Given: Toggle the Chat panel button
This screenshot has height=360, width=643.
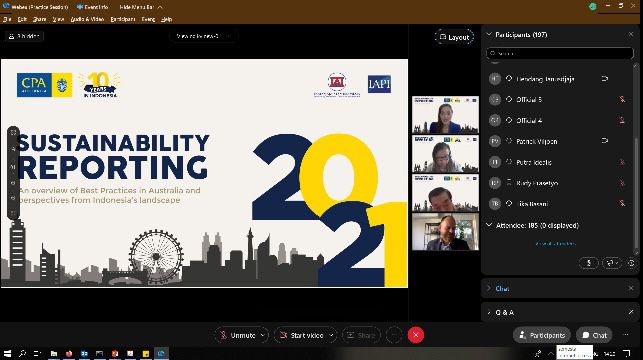Looking at the screenshot, I should (594, 335).
